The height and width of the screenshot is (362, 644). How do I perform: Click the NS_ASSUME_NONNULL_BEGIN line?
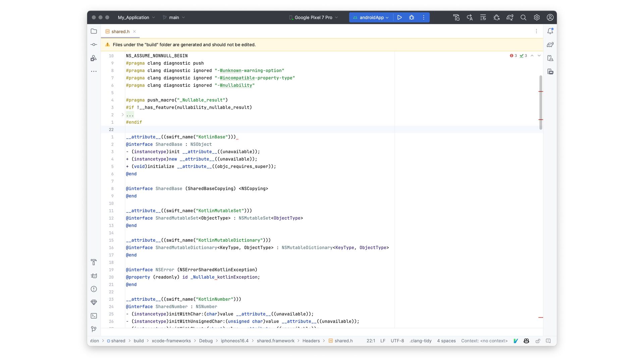157,56
